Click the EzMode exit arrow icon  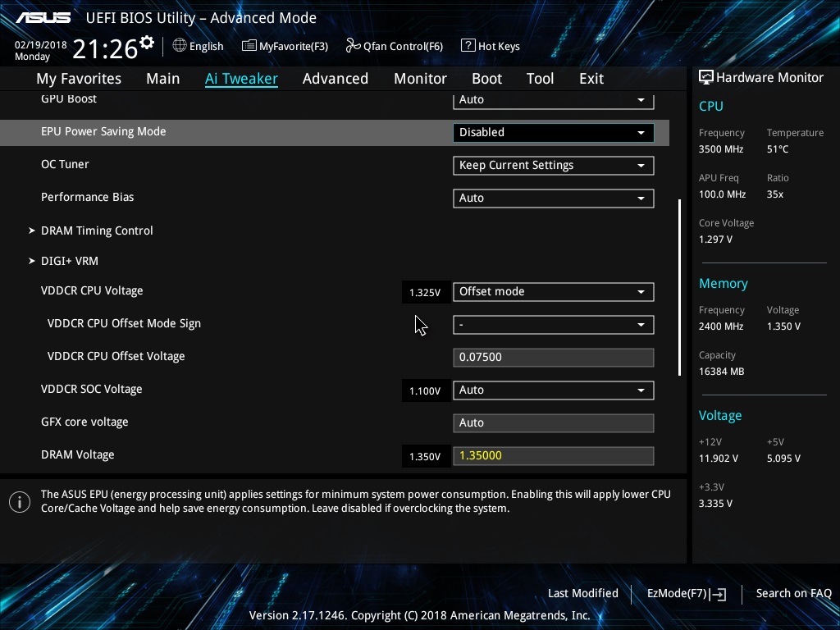(719, 594)
